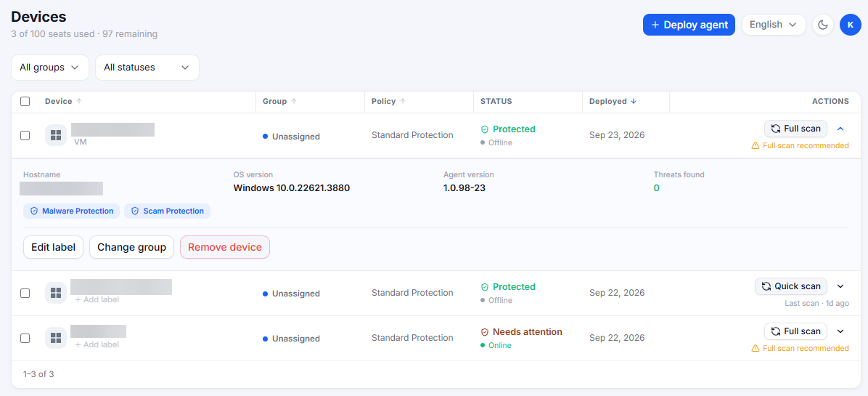868x396 pixels.
Task: Click the Needs attention shield icon
Action: [x=484, y=332]
